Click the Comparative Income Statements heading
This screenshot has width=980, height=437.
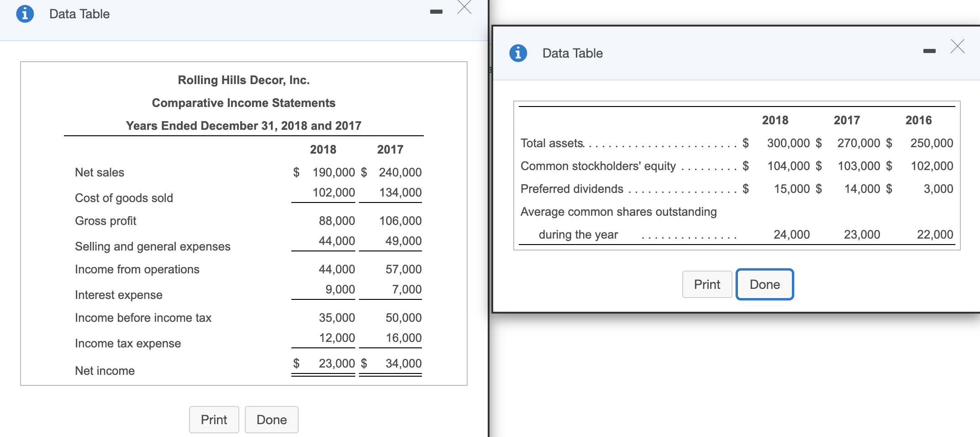click(244, 103)
